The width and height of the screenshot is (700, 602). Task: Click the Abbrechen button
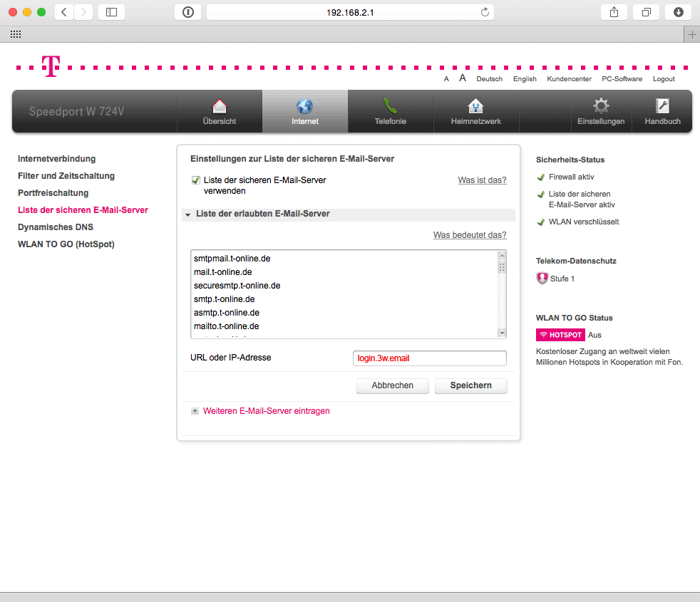click(x=392, y=385)
